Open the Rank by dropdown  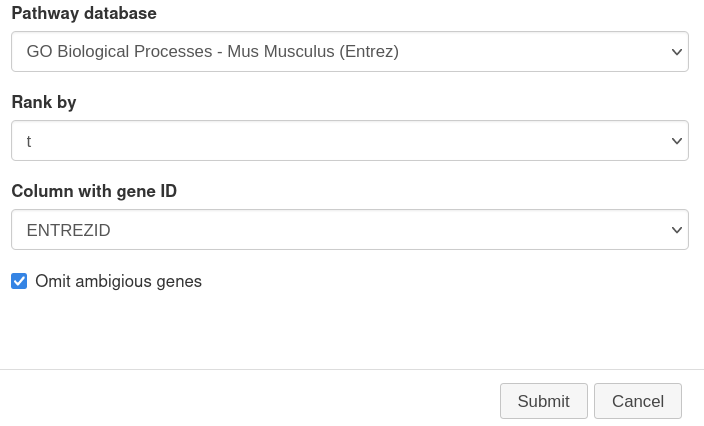click(x=350, y=141)
